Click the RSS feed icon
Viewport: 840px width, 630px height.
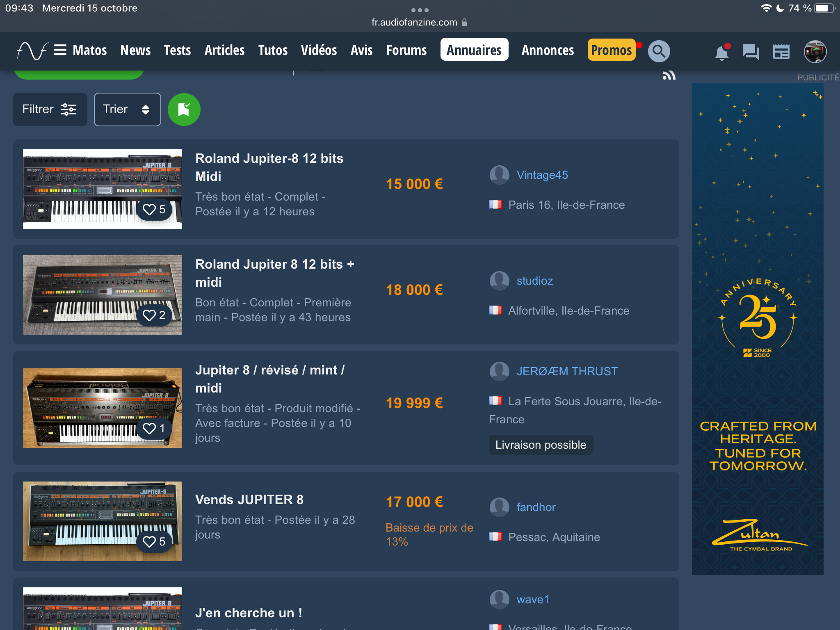click(669, 75)
